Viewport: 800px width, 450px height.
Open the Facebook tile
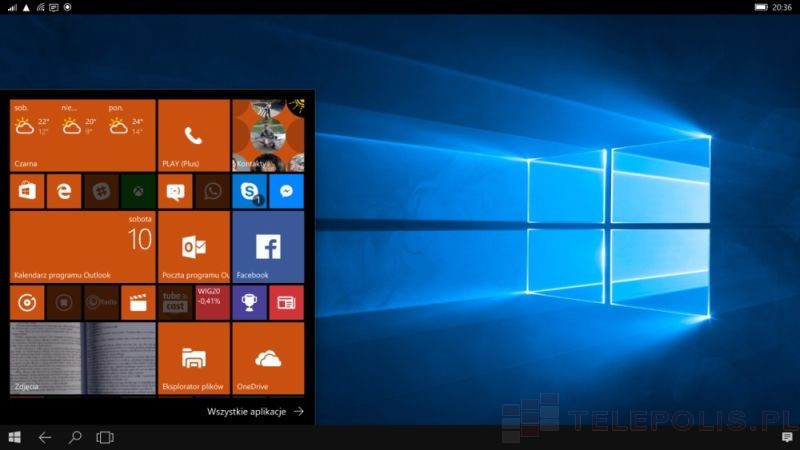pyautogui.click(x=268, y=247)
